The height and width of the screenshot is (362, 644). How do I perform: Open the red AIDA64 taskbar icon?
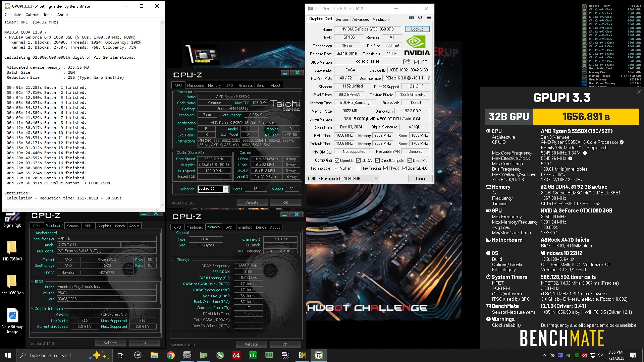[236, 355]
